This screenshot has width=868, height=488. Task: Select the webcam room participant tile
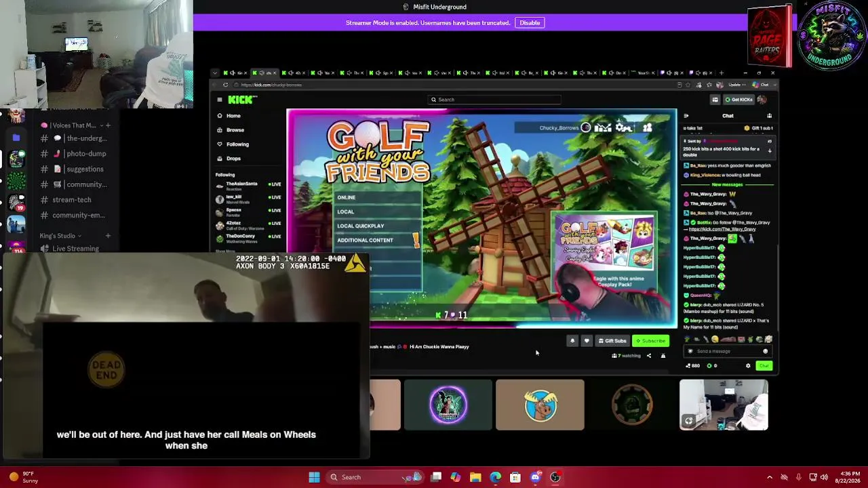coord(724,405)
